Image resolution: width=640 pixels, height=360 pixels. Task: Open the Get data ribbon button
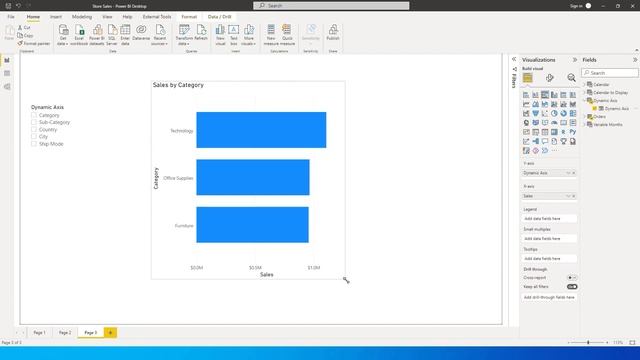tap(63, 35)
